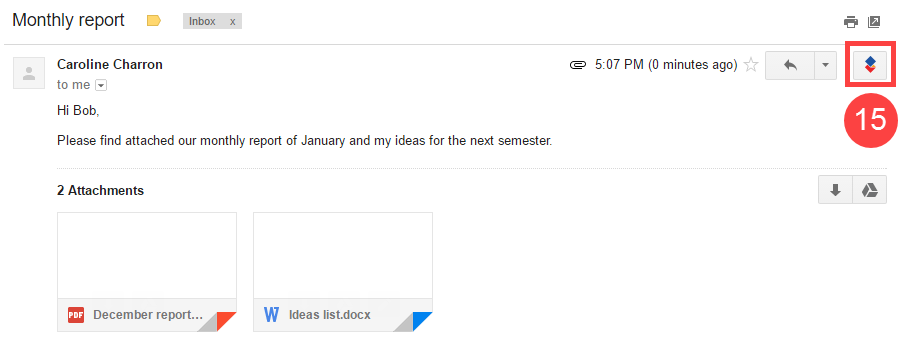Click the Word icon on Ideas list.docx
The height and width of the screenshot is (363, 912).
coord(272,315)
